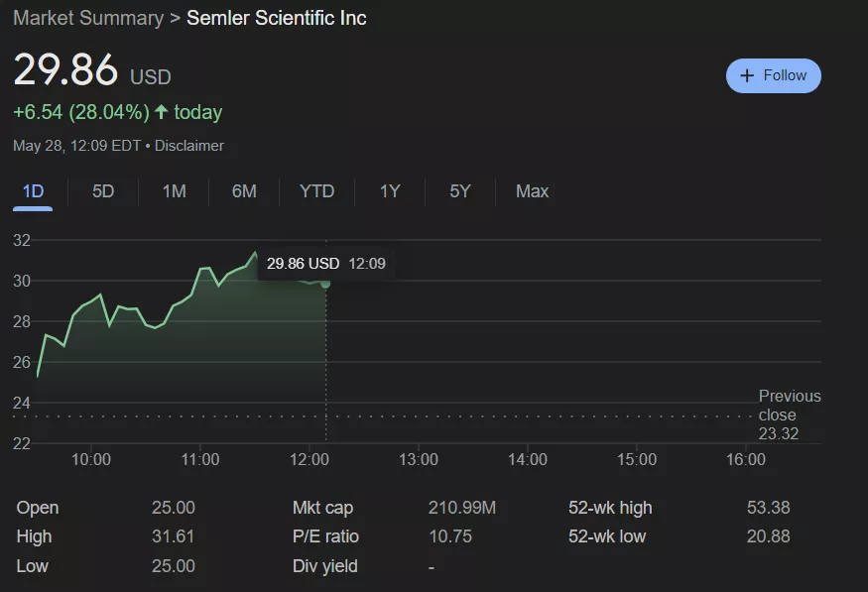Viewport: 868px width, 592px height.
Task: Open the Disclaimer link
Action: pyautogui.click(x=189, y=146)
